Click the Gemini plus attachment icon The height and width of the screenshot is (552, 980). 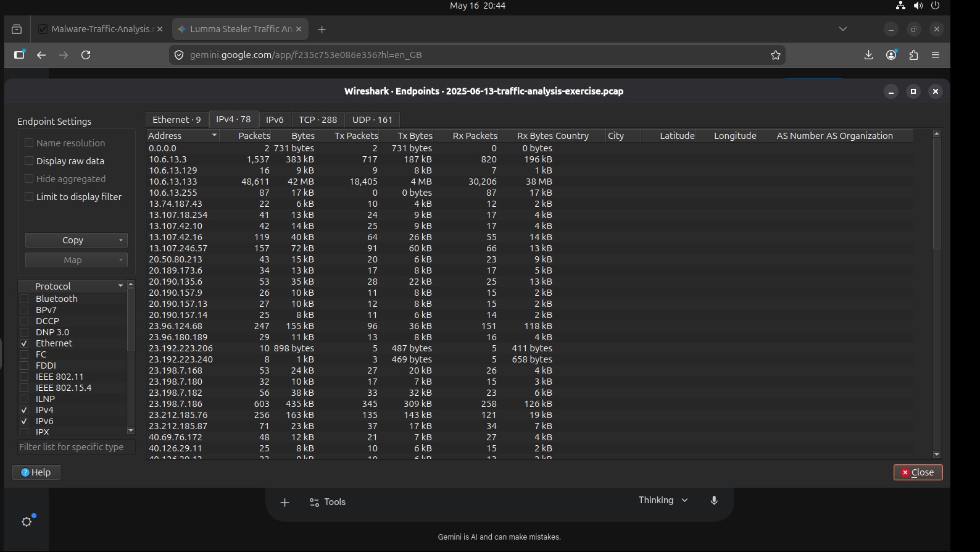pyautogui.click(x=284, y=503)
